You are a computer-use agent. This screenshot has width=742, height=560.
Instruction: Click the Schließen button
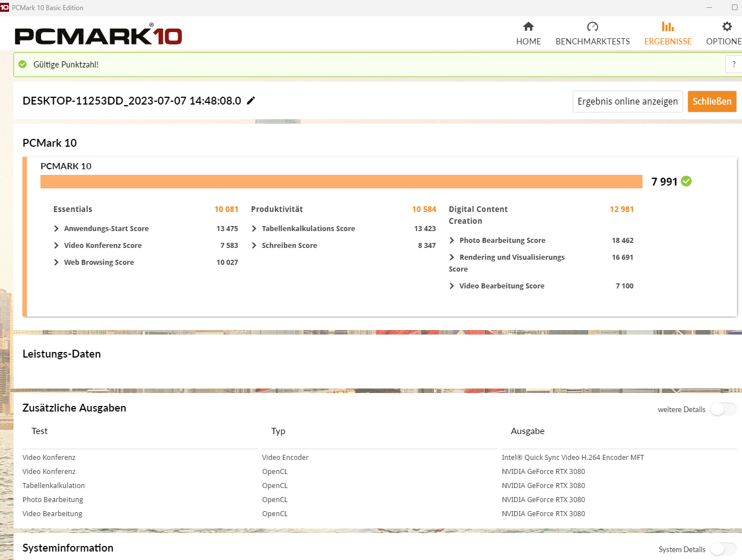click(x=712, y=101)
